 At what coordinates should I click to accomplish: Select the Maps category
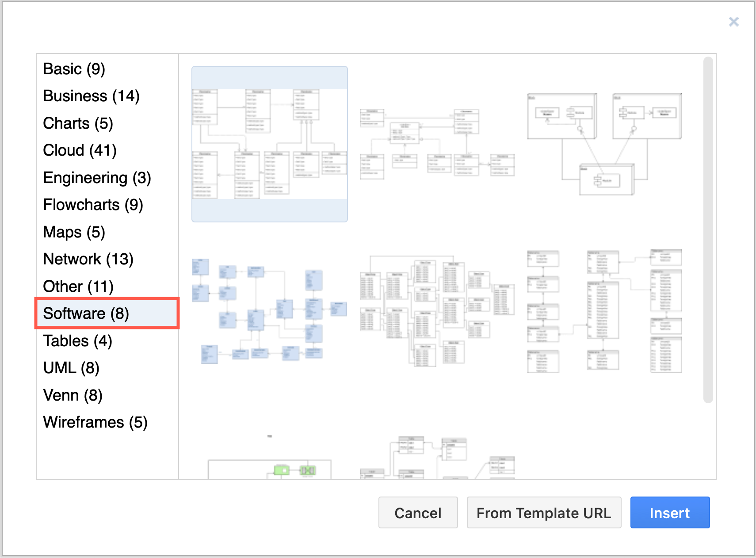74,232
